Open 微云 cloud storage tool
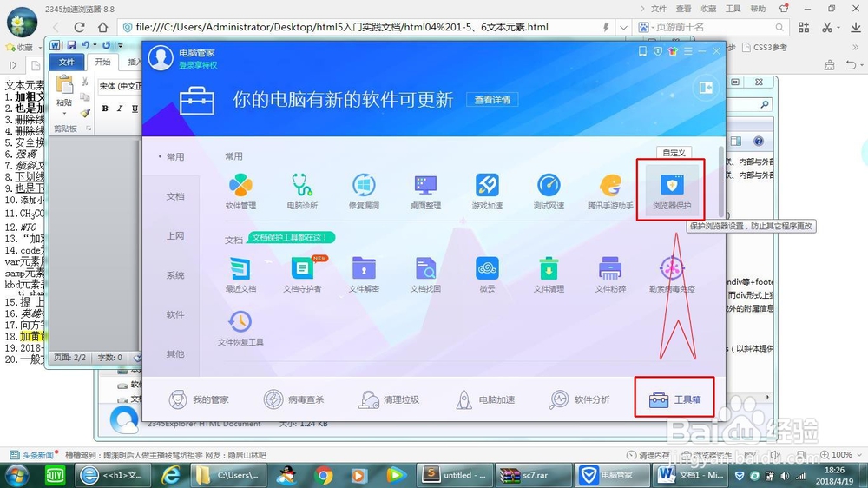 487,274
